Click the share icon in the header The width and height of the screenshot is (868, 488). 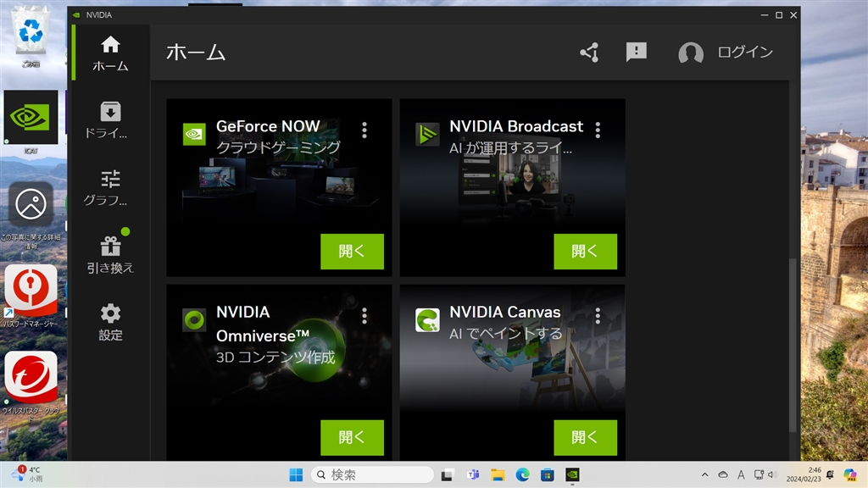[590, 53]
